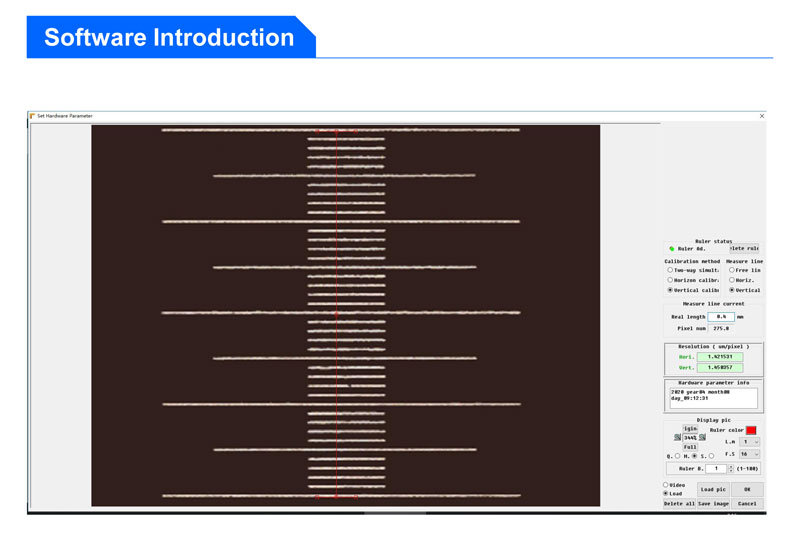Open the red Ruler color swatch
The width and height of the screenshot is (800, 536).
[751, 430]
